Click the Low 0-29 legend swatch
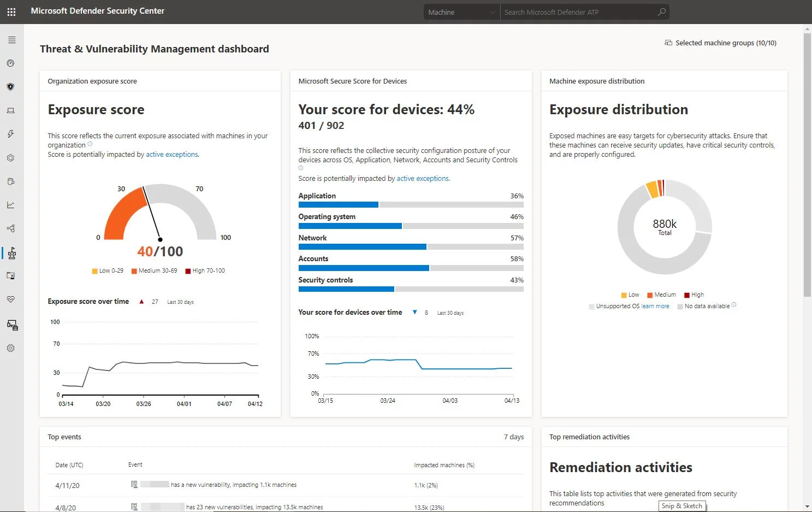This screenshot has height=512, width=812. [x=95, y=271]
